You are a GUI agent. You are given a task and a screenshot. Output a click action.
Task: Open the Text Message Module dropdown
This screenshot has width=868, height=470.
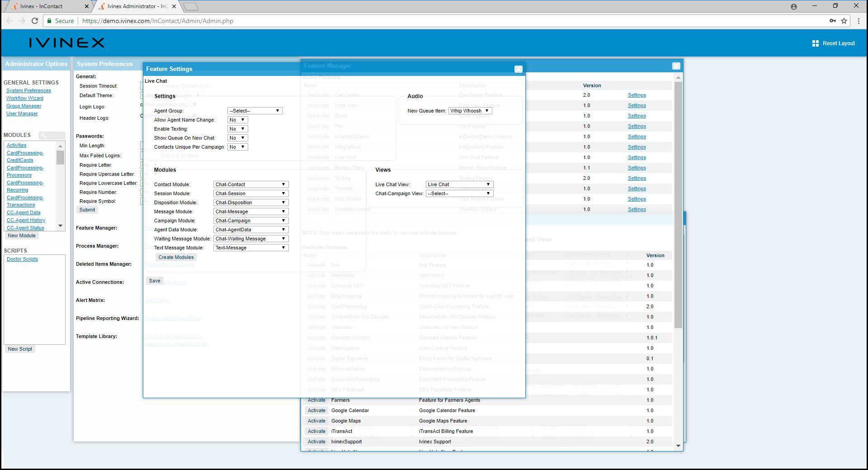coord(251,248)
